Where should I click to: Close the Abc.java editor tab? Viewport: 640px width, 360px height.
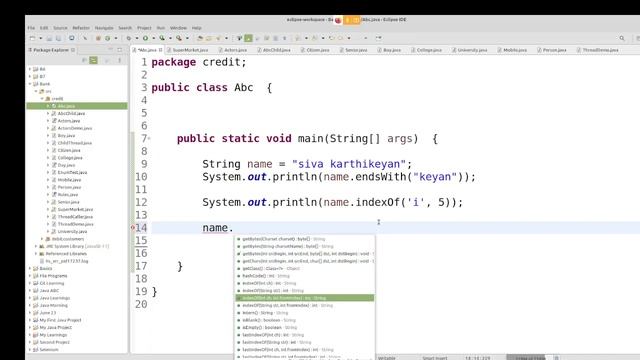coord(160,50)
